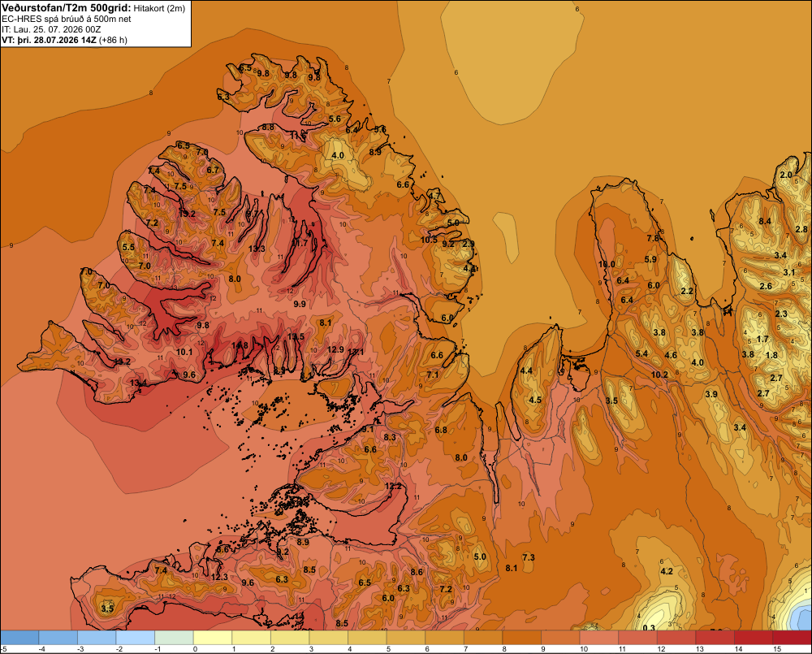Select the legend color swatch between 8 and 9

click(521, 637)
